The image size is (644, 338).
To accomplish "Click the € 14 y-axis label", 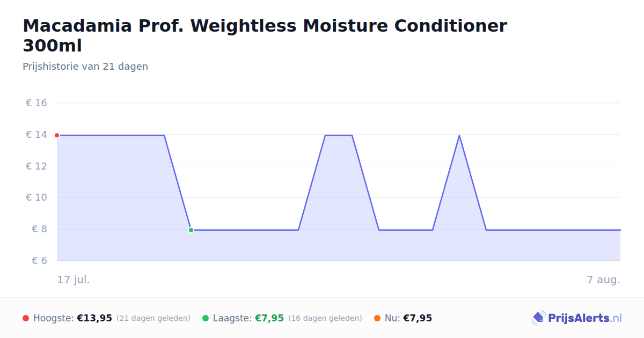I will click(36, 135).
